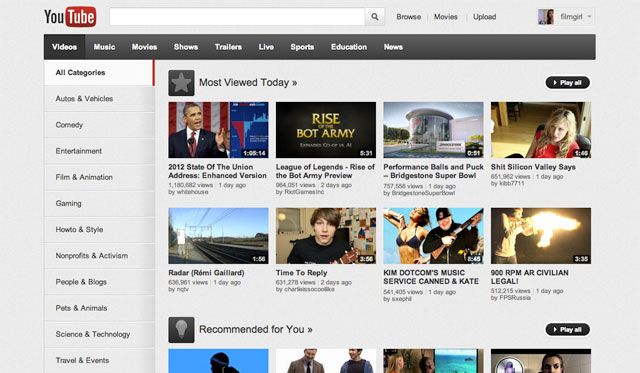Select the Videos tab

pyautogui.click(x=64, y=47)
